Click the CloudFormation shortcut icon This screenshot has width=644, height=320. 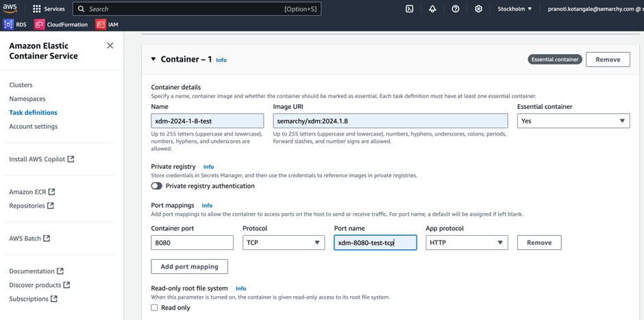(x=39, y=25)
